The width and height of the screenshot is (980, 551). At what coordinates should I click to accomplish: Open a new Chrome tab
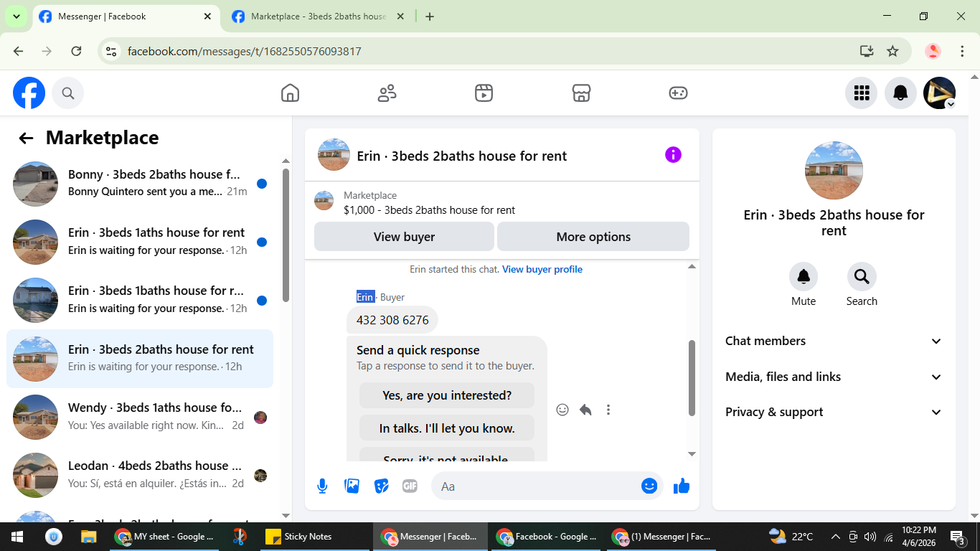point(430,17)
